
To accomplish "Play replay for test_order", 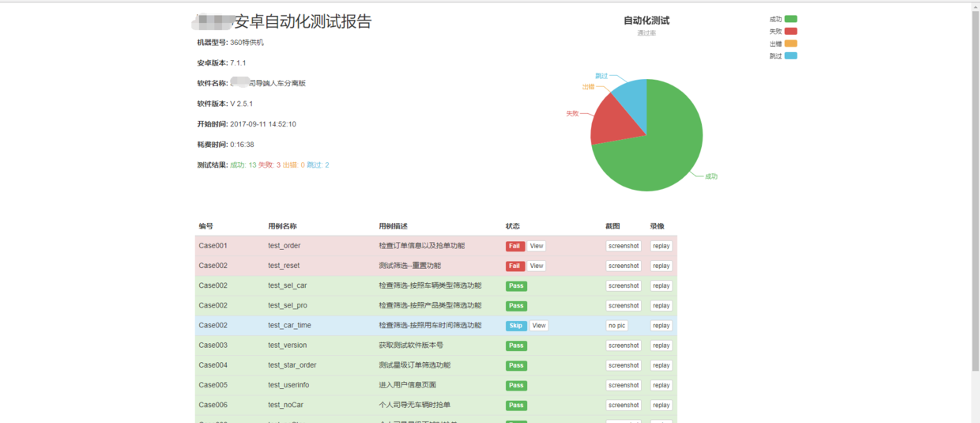I will click(661, 246).
